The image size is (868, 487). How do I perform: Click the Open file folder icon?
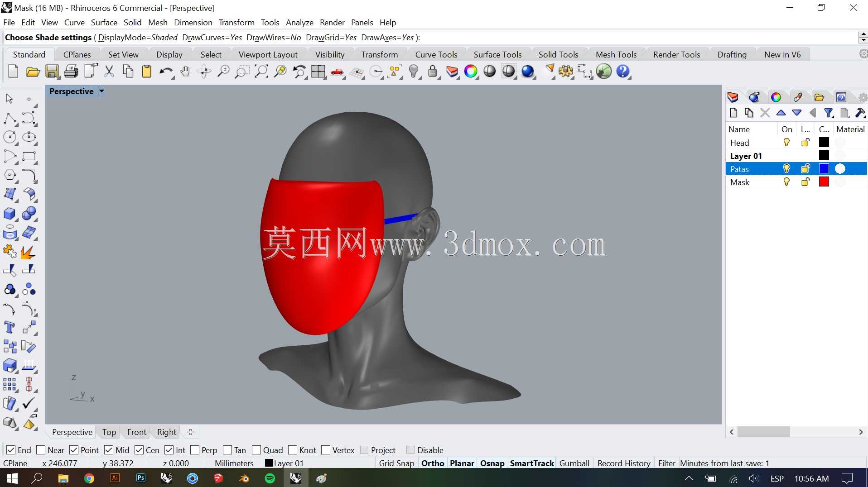[x=33, y=72]
